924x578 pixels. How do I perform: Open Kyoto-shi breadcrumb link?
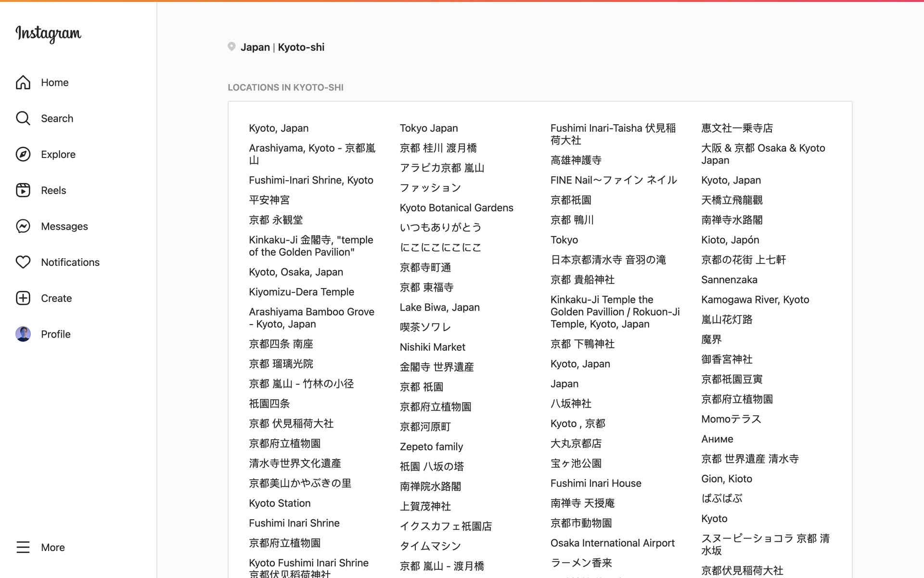point(301,47)
